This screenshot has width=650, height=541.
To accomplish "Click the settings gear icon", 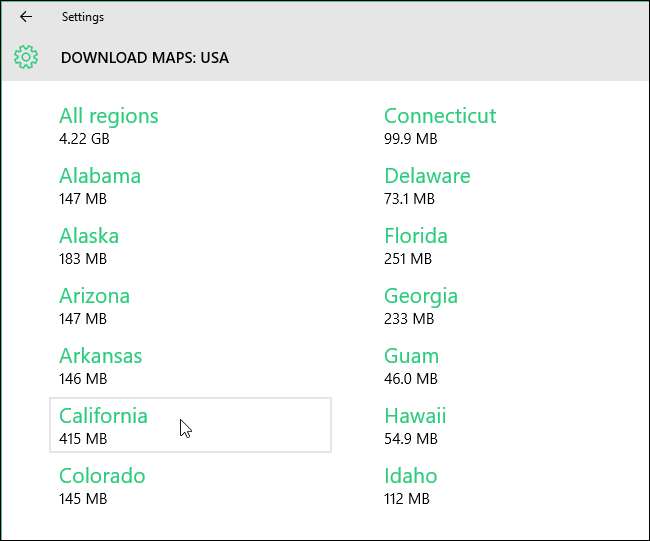I will pos(26,57).
